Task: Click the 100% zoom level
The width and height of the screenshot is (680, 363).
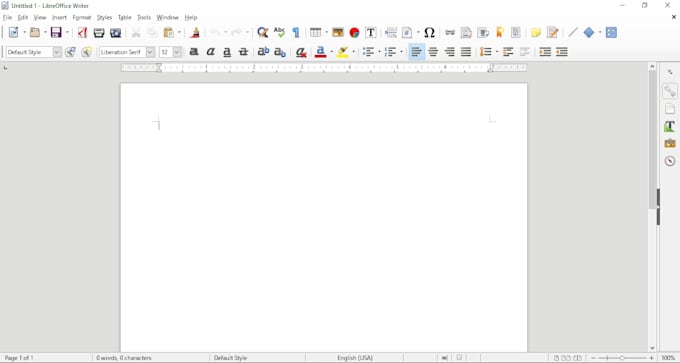Action: 668,358
